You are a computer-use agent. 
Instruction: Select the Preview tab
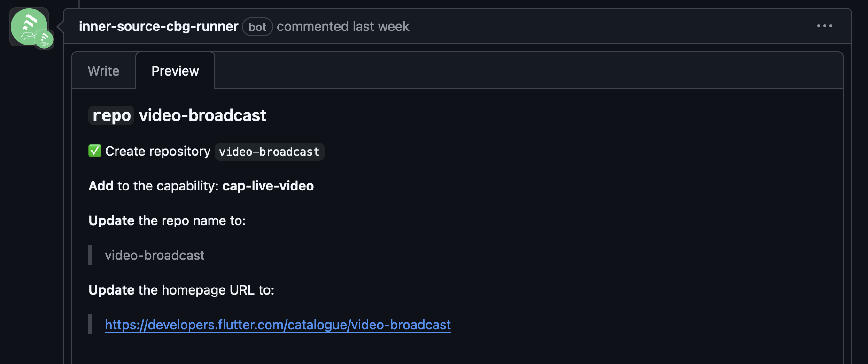click(175, 71)
